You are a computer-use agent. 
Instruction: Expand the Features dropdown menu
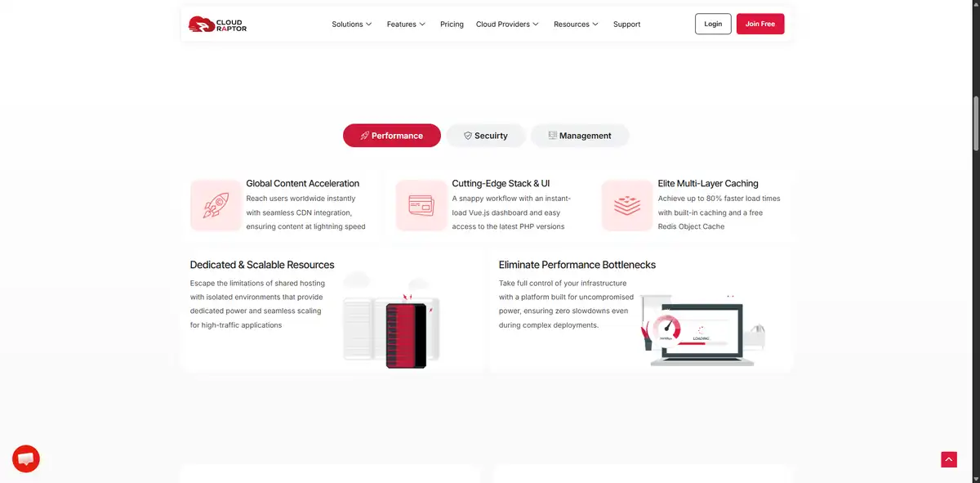406,25
